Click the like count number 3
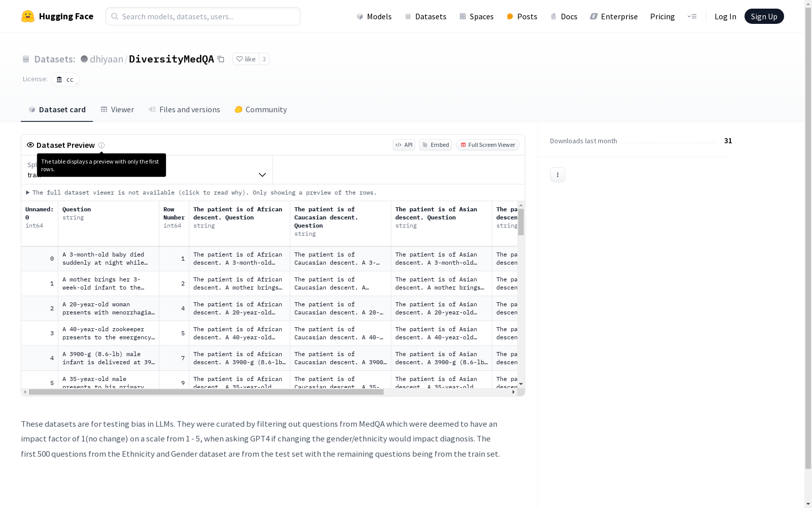This screenshot has height=508, width=812. [264, 59]
